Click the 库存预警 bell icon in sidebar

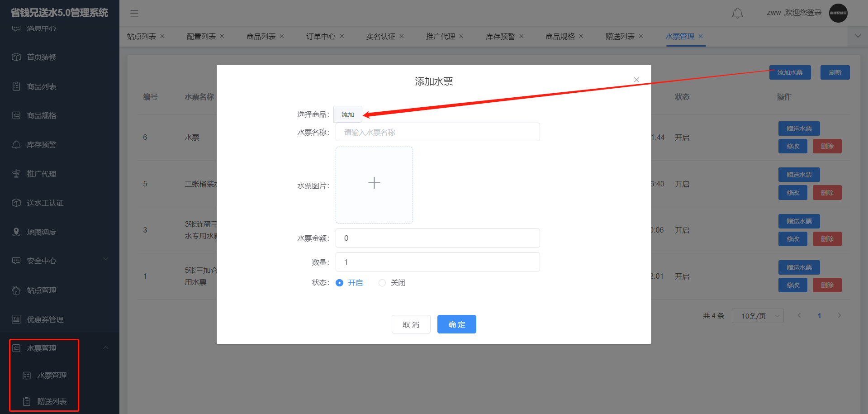click(x=16, y=145)
